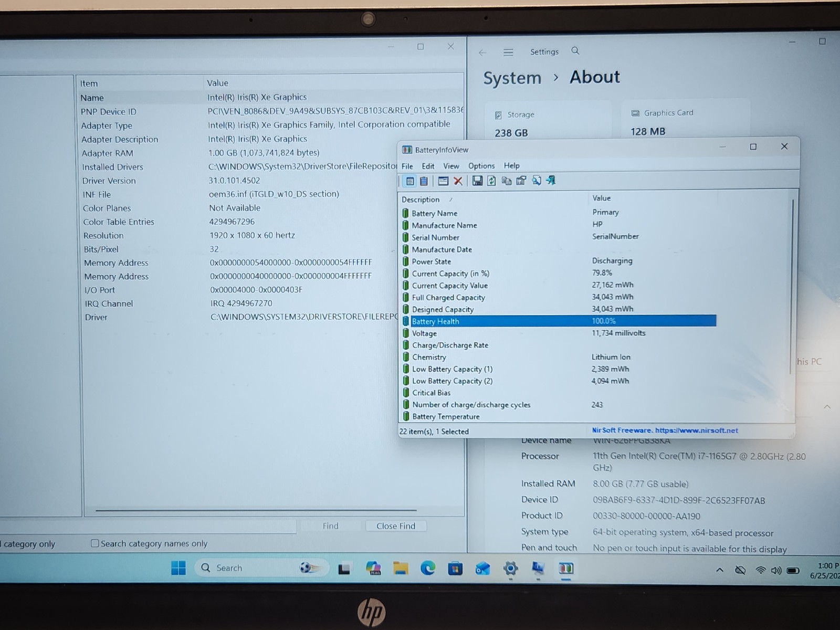Viewport: 840px width, 630px height.
Task: Click the Find magnifier toolbar icon
Action: pyautogui.click(x=536, y=181)
